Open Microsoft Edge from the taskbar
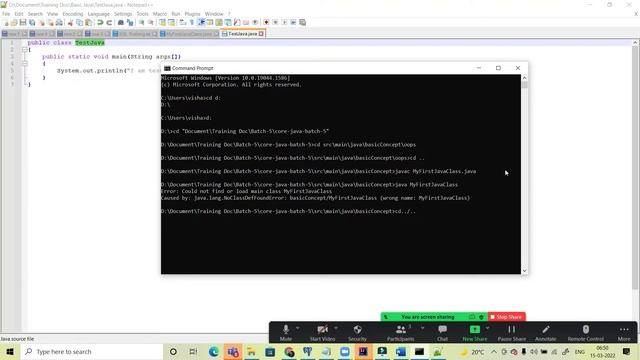 (213, 352)
